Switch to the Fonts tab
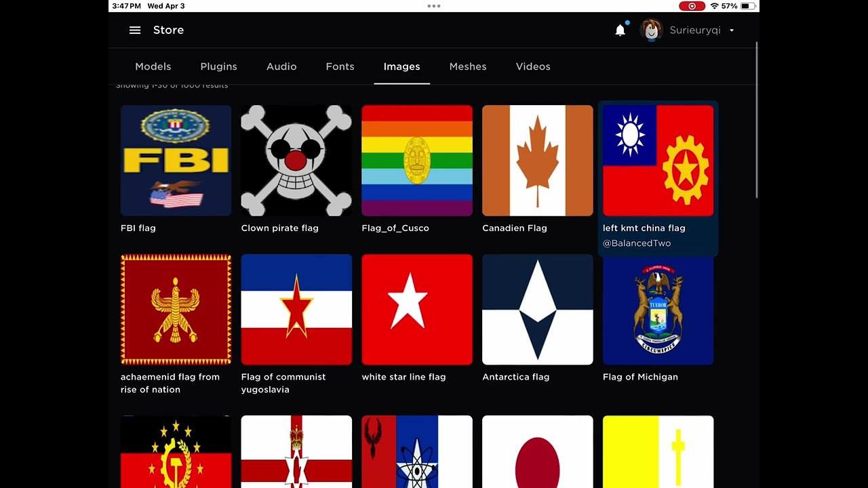Image resolution: width=868 pixels, height=488 pixels. click(340, 66)
